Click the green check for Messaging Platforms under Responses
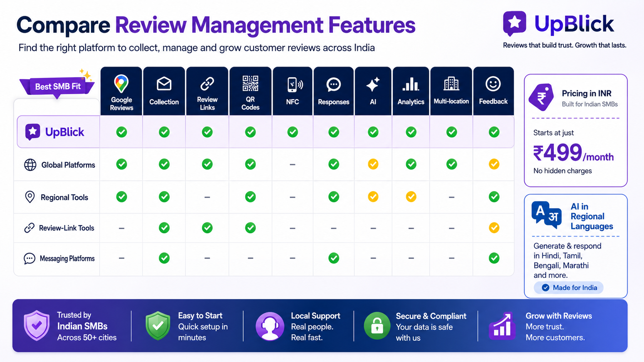Viewport: 644px width, 362px height. [x=334, y=258]
